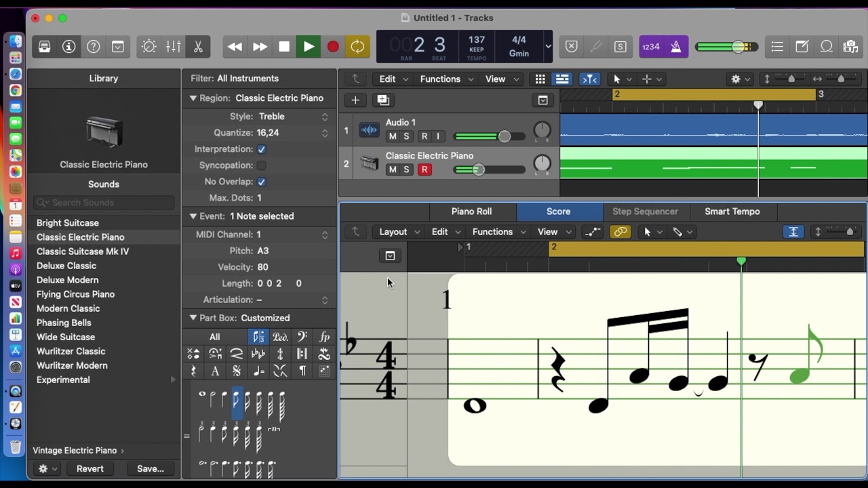Open the Library button in control bar
The height and width of the screenshot is (488, 868).
[44, 47]
